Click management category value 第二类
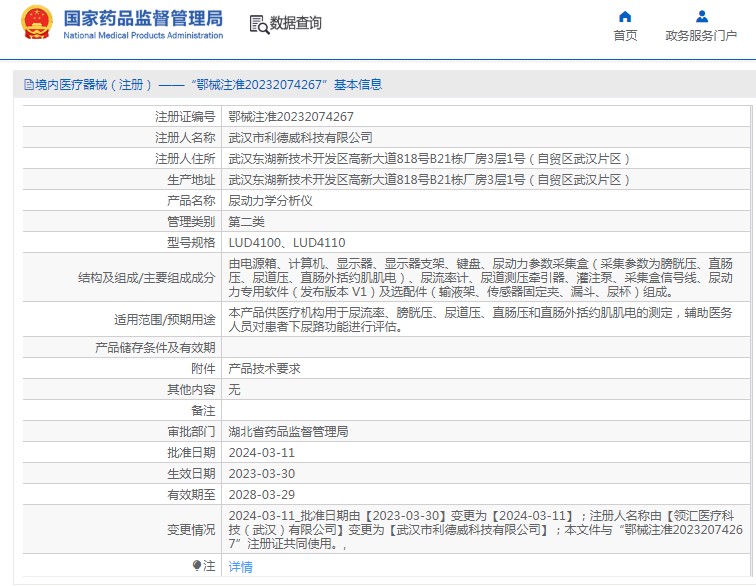 pyautogui.click(x=247, y=221)
